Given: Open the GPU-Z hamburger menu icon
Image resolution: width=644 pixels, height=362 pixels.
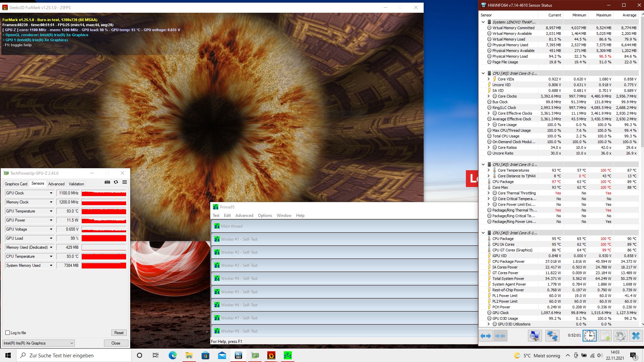Looking at the screenshot, I should pyautogui.click(x=124, y=182).
